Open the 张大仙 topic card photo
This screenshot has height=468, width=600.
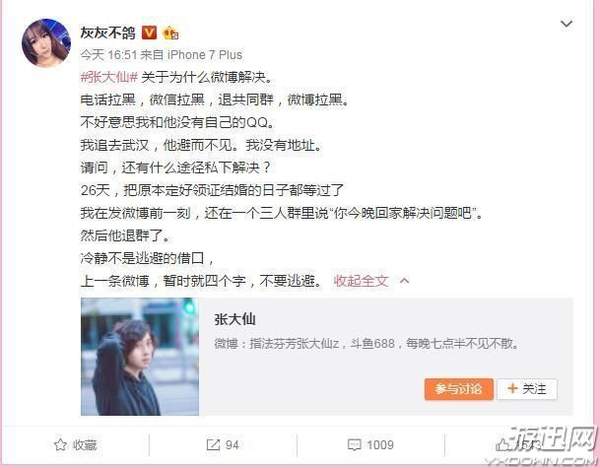pos(140,357)
